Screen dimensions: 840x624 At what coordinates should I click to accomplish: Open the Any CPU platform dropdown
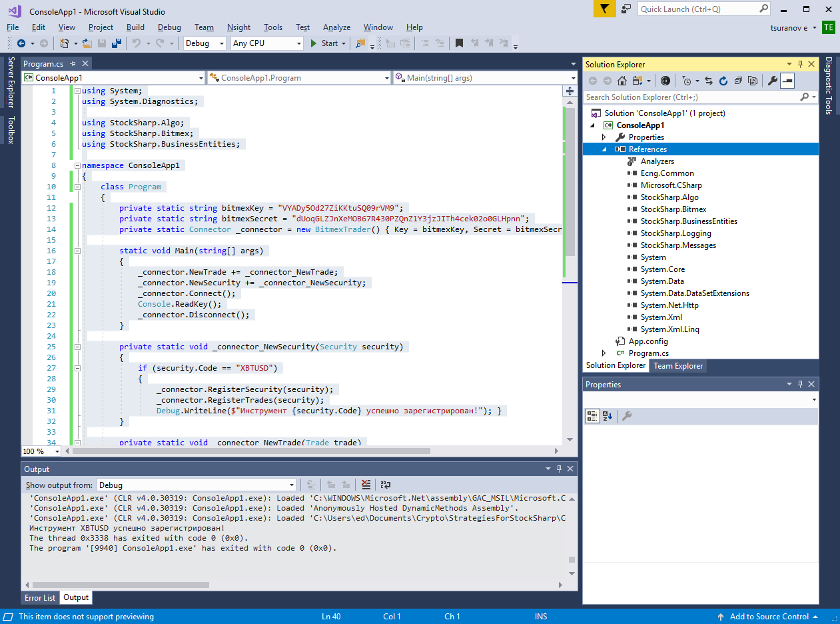(267, 43)
